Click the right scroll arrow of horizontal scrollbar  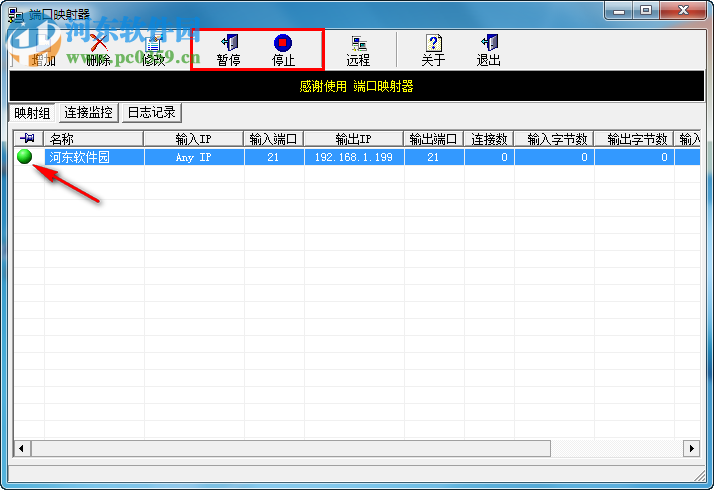pos(691,448)
